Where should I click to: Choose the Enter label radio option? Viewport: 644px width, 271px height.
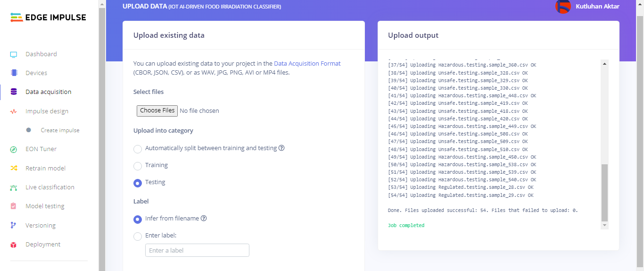138,236
